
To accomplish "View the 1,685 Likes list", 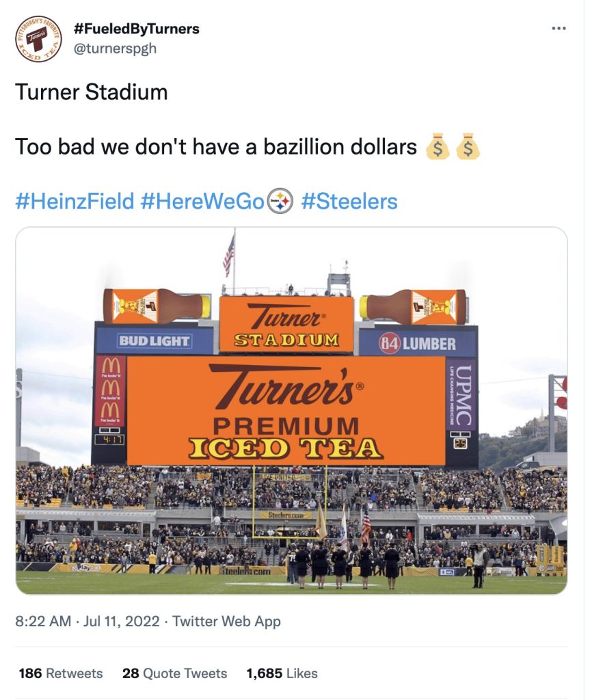I will pyautogui.click(x=282, y=673).
